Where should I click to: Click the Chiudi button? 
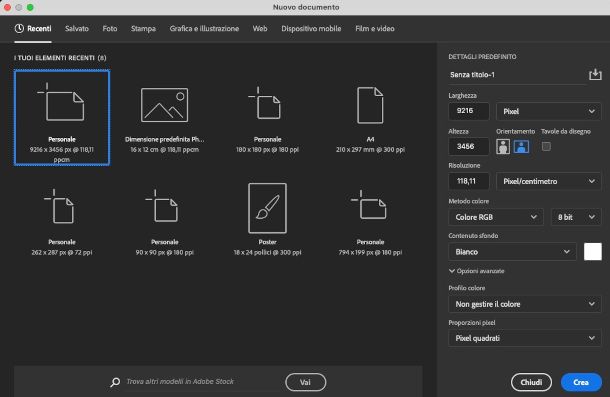click(x=531, y=382)
